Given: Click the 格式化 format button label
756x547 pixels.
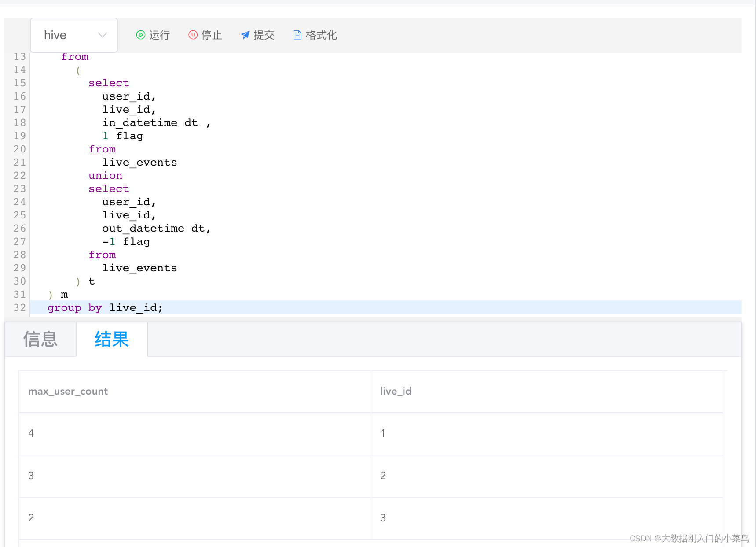Looking at the screenshot, I should (321, 35).
